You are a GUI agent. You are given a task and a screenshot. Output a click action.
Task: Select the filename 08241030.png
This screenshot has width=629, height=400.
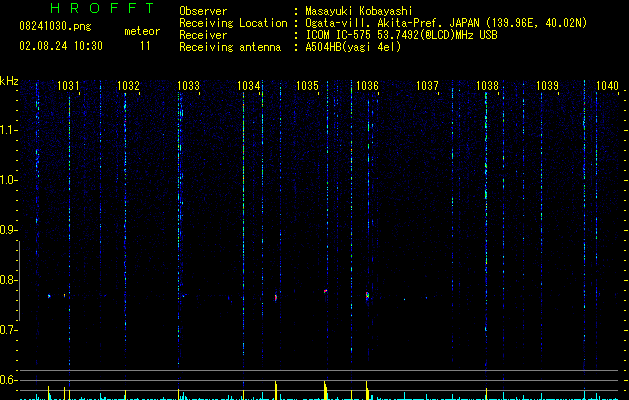(55, 26)
